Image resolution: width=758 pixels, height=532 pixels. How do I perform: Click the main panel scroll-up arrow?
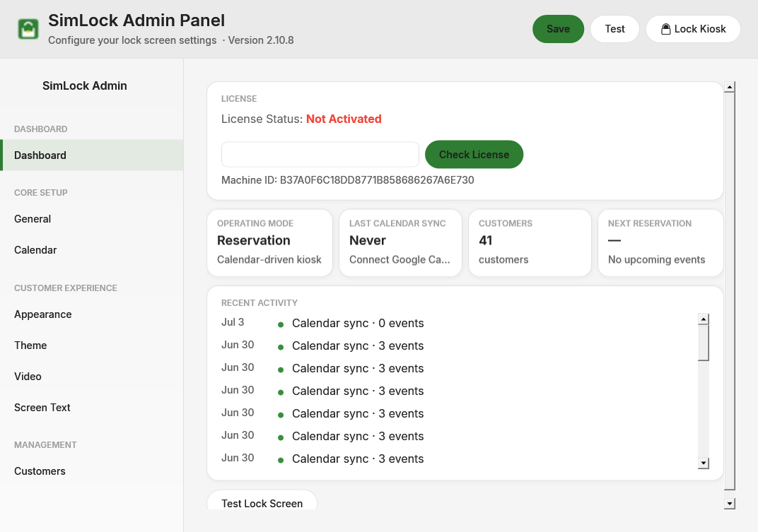730,87
